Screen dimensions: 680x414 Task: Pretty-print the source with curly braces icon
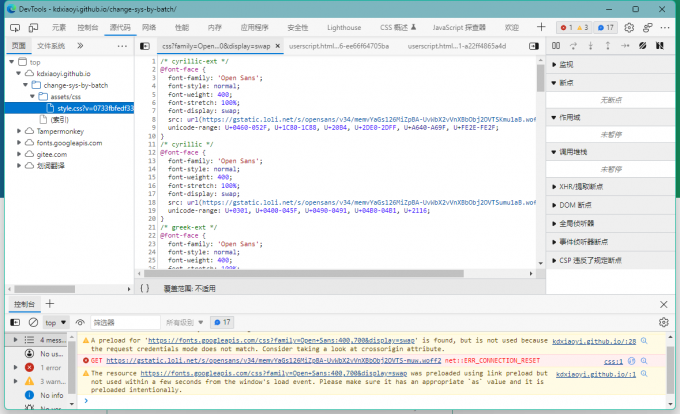145,288
